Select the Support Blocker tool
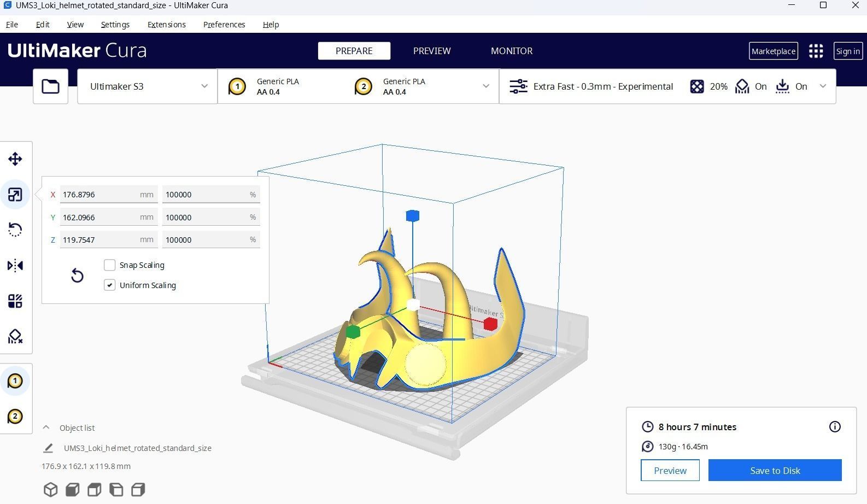The width and height of the screenshot is (867, 504). (15, 336)
